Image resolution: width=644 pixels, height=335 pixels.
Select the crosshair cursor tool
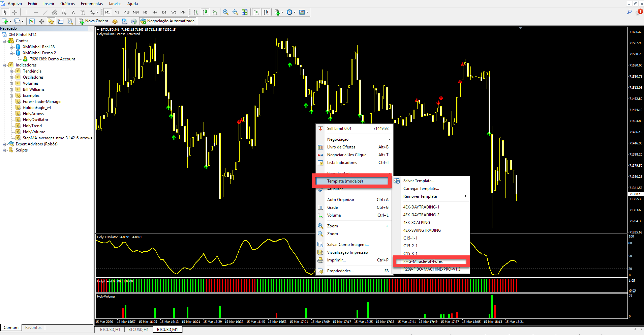14,12
